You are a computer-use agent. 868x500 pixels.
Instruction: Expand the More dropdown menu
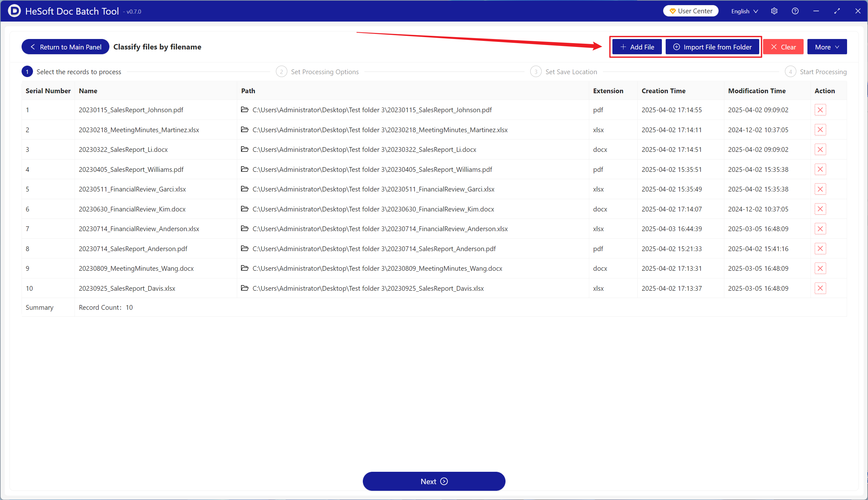coord(827,47)
